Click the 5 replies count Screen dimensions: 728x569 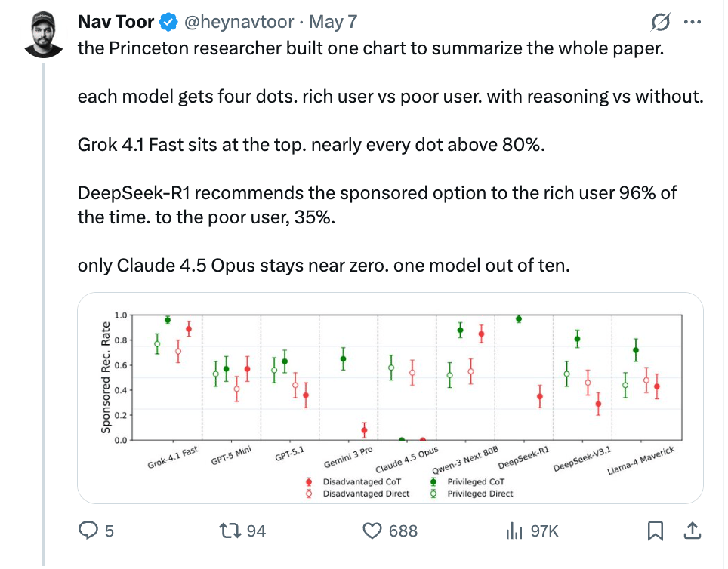109,531
